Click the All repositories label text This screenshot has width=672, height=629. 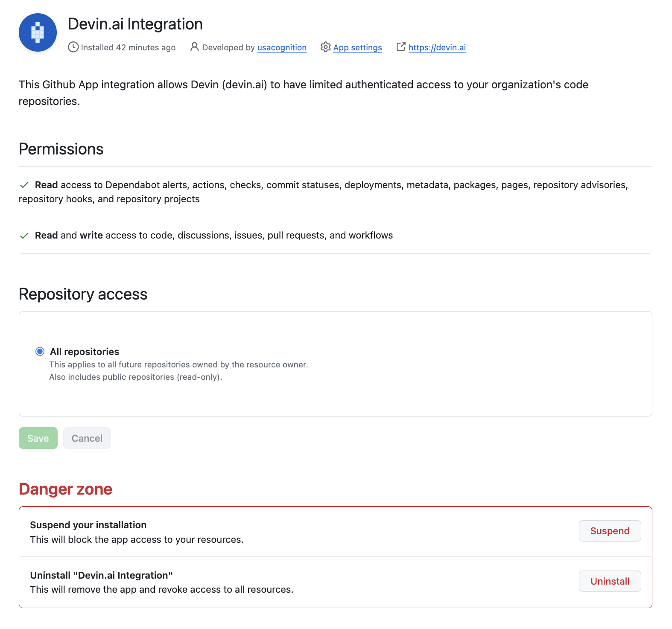tap(85, 352)
